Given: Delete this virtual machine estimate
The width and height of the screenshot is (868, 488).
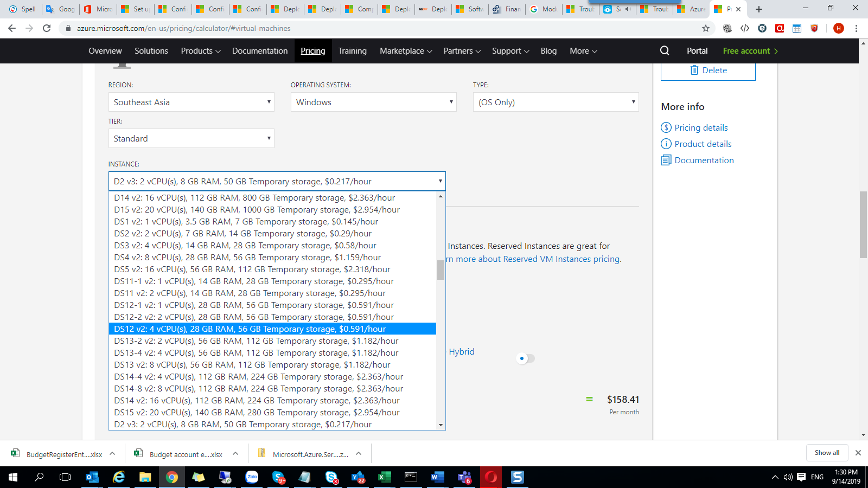Looking at the screenshot, I should point(708,70).
